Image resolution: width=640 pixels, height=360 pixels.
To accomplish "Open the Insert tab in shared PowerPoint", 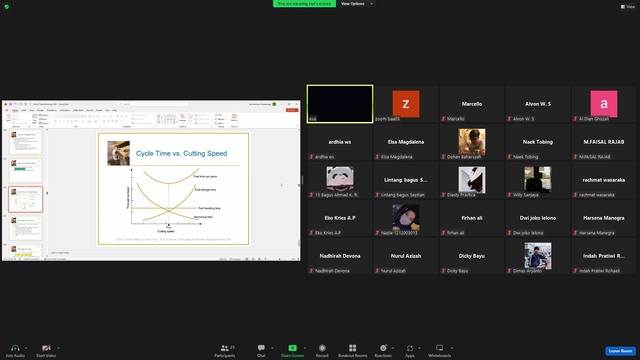I will (24, 110).
